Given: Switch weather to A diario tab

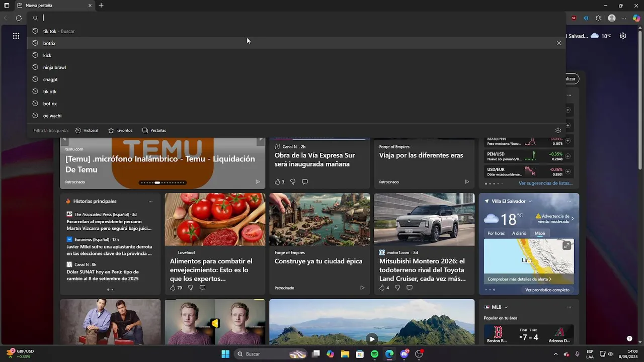Looking at the screenshot, I should click(519, 233).
